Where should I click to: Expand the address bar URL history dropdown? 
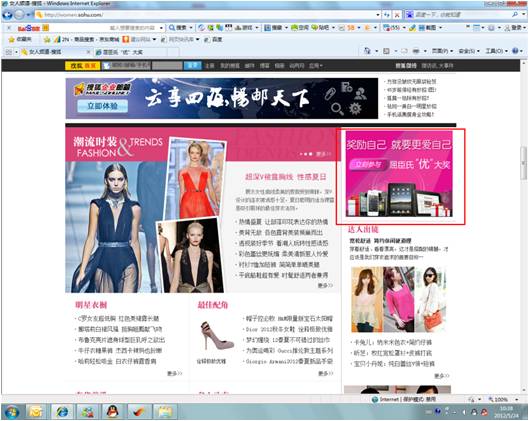tap(378, 15)
